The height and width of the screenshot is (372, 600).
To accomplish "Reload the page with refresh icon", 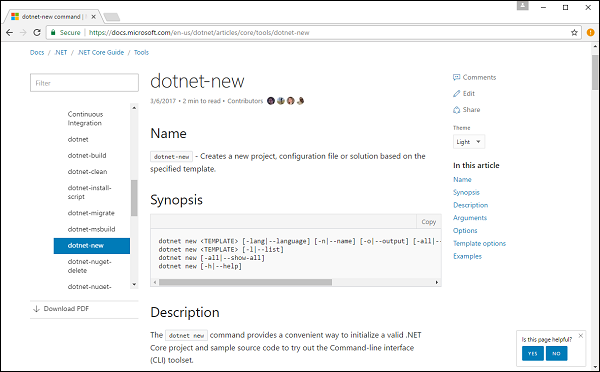I will 37,33.
